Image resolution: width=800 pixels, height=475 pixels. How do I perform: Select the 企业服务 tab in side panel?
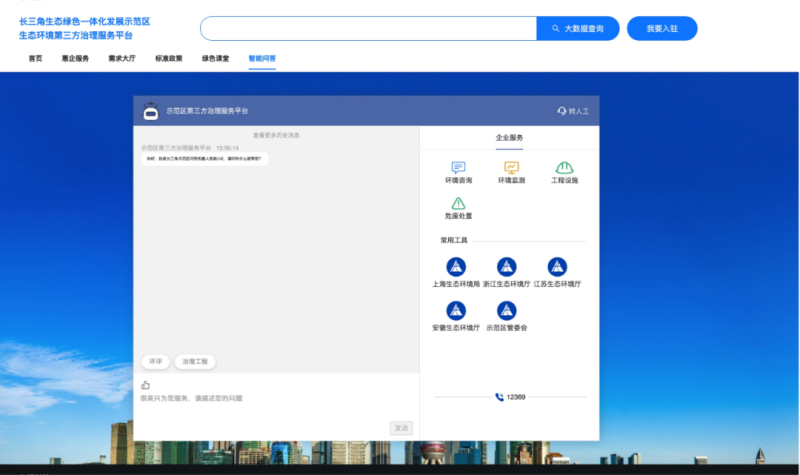(509, 137)
